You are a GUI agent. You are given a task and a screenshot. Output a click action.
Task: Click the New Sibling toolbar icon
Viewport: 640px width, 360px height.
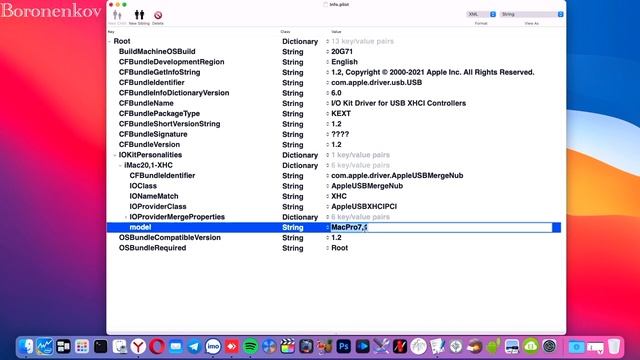[x=139, y=15]
